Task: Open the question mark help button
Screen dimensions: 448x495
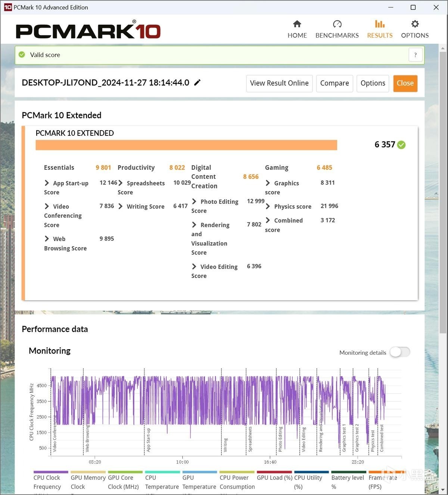Action: click(x=416, y=55)
